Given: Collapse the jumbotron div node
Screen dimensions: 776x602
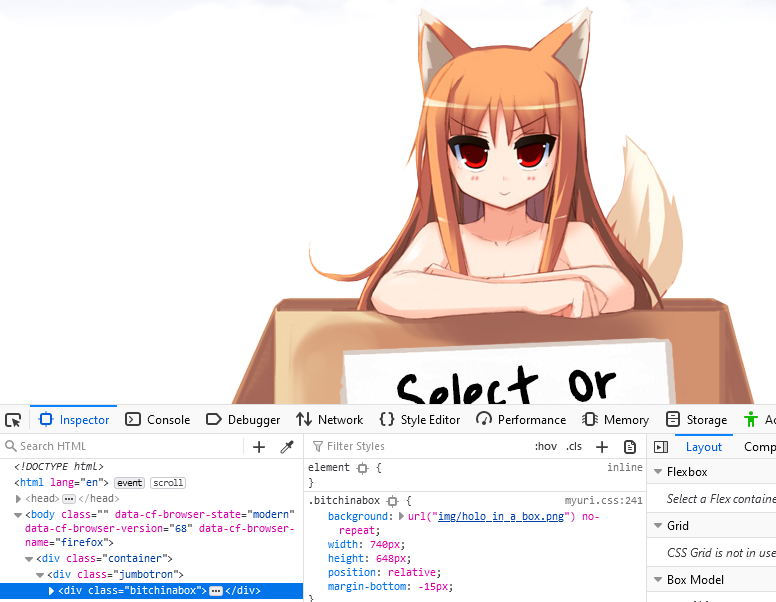Looking at the screenshot, I should (40, 575).
